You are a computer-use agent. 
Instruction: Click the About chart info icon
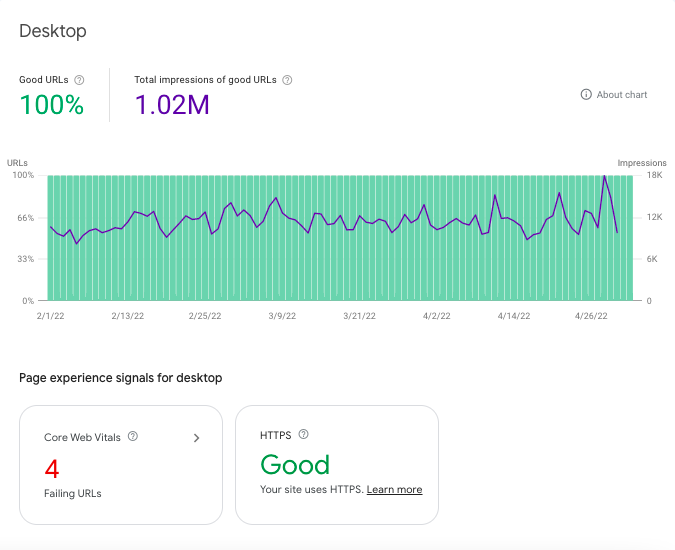click(586, 95)
